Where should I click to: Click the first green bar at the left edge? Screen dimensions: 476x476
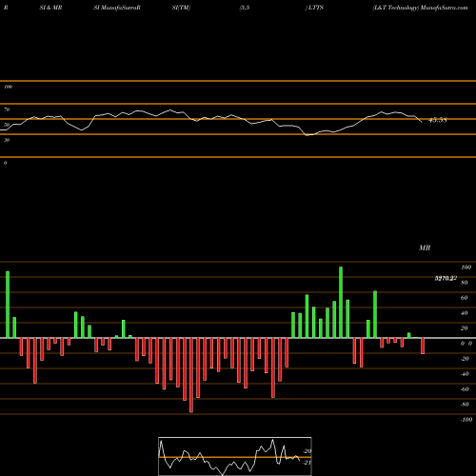8,305
